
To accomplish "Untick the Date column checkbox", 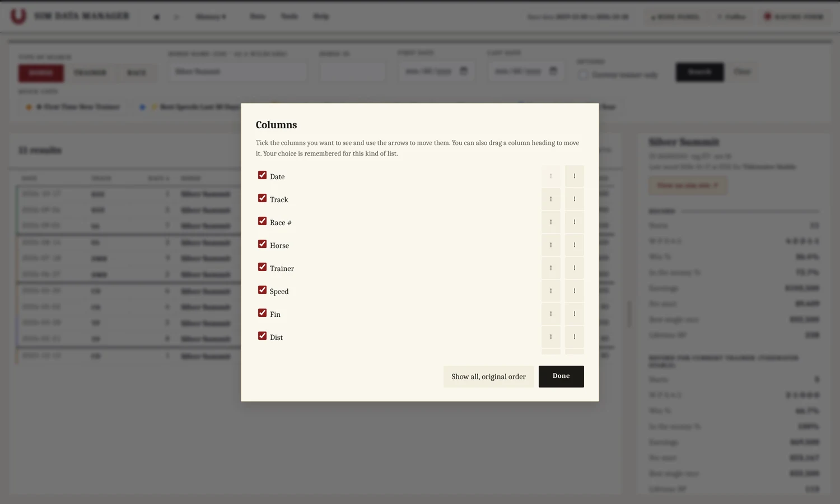I will [x=262, y=175].
